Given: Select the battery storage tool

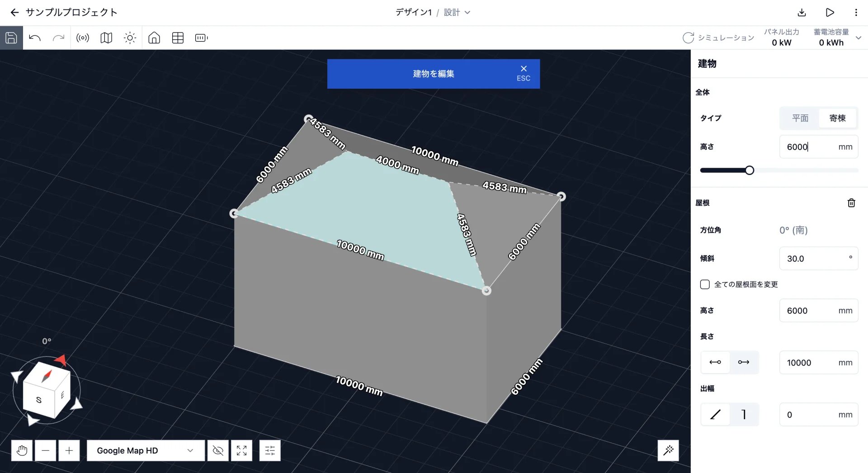Looking at the screenshot, I should coord(201,38).
